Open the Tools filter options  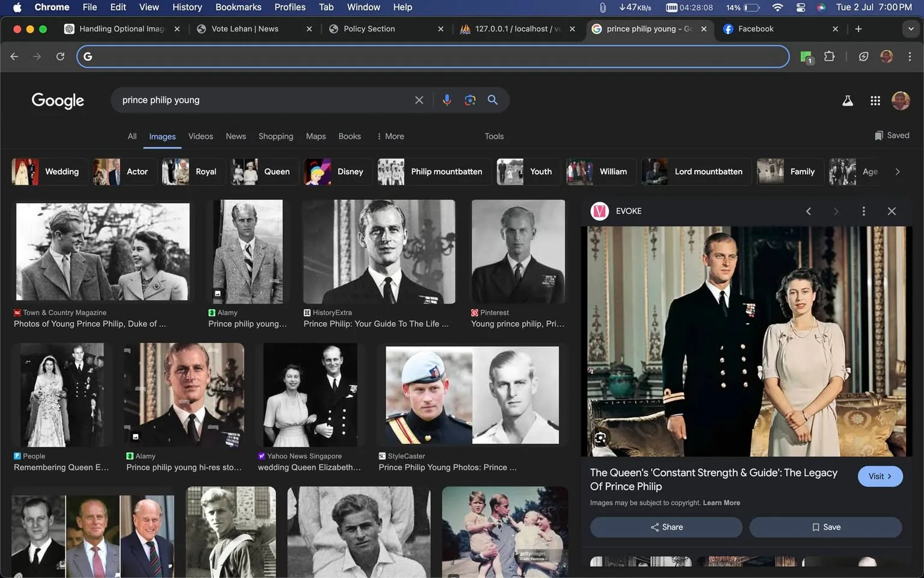[494, 137]
